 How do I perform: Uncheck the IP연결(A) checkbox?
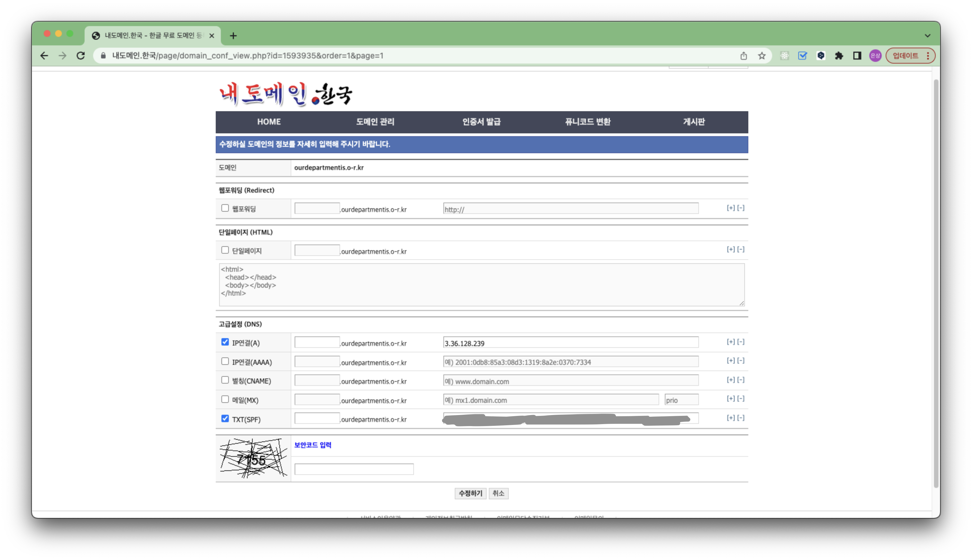point(225,342)
